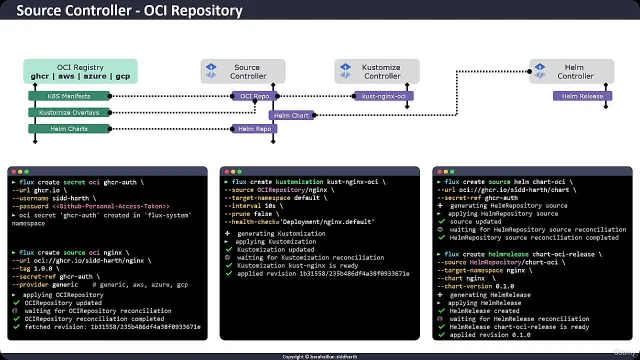Viewport: 640px width, 360px height.
Task: Click the kust-nginx-oci purple tag
Action: (x=384, y=96)
